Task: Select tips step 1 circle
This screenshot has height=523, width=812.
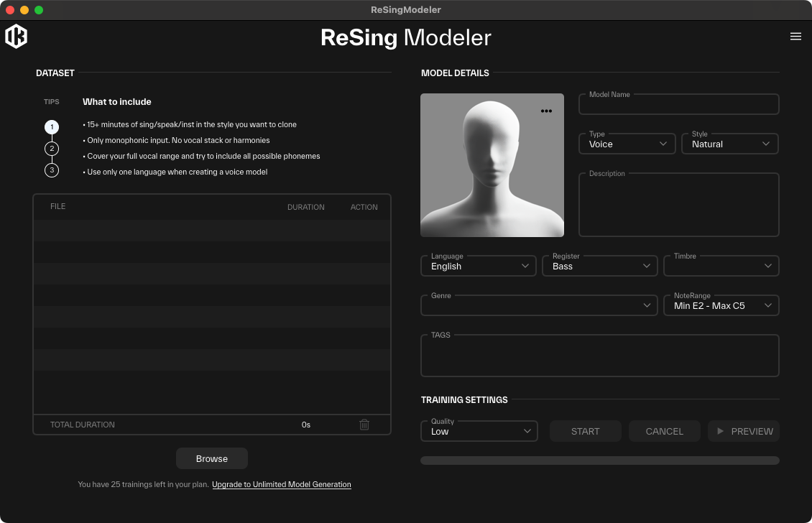Action: (51, 127)
